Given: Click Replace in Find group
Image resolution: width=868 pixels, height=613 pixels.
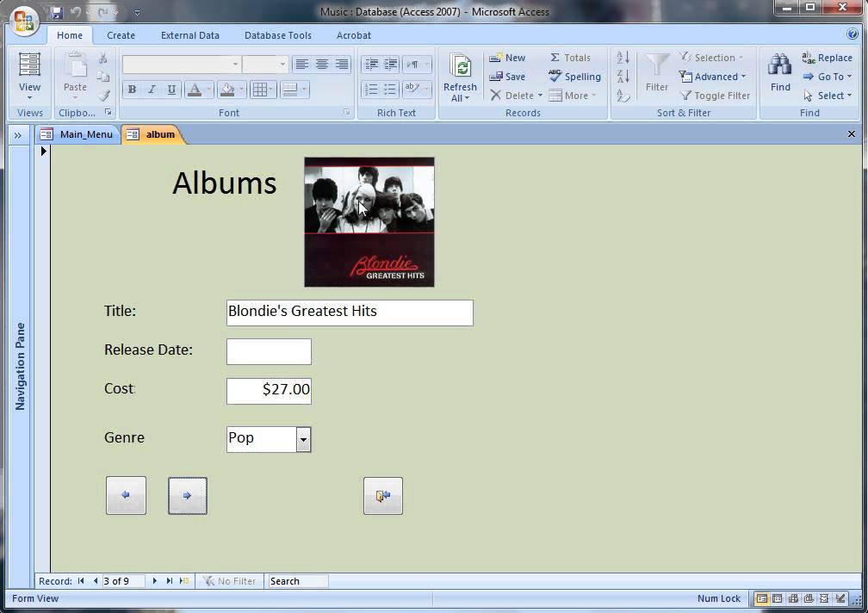Looking at the screenshot, I should point(827,58).
